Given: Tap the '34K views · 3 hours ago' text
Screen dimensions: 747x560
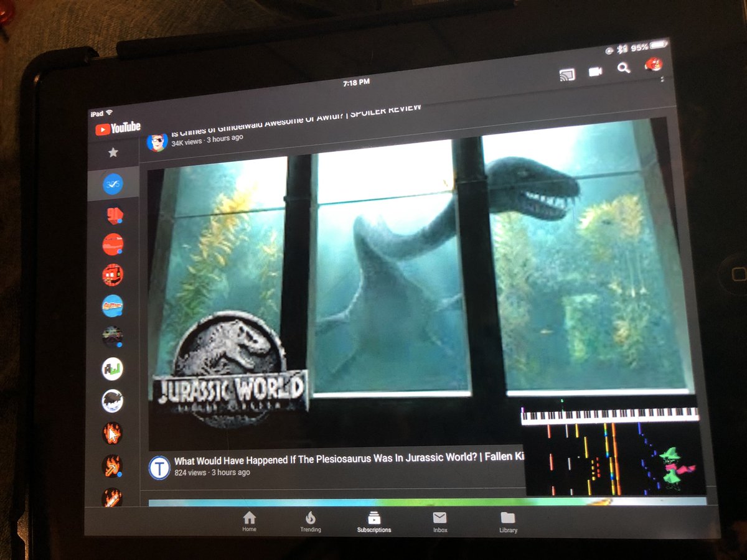Looking at the screenshot, I should click(207, 140).
